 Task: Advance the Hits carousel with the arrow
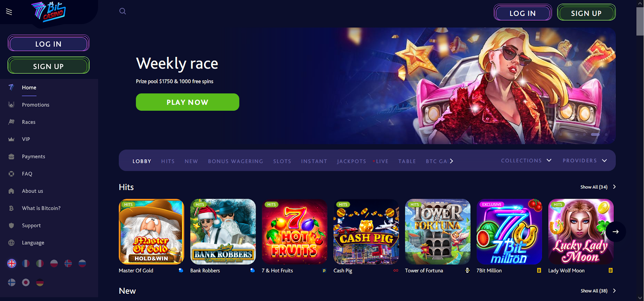(615, 232)
